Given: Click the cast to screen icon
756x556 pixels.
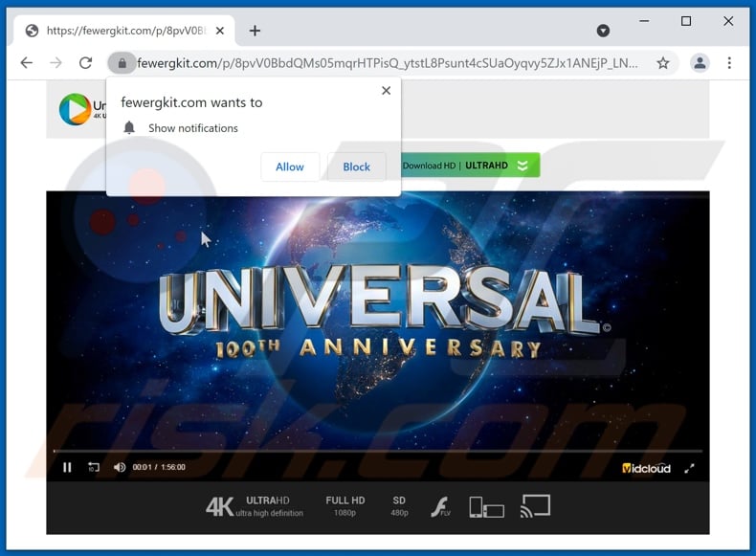Looking at the screenshot, I should coord(535,506).
